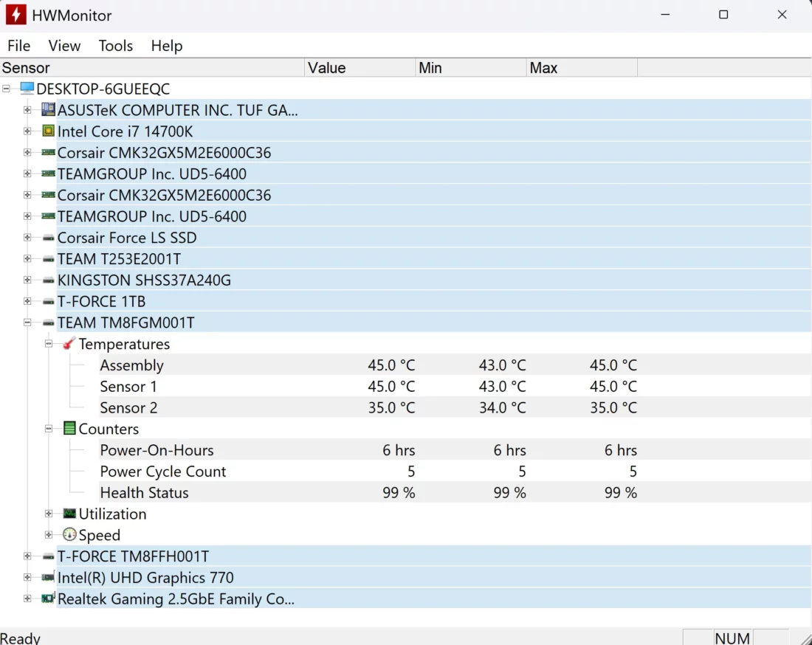
Task: Click the Max column header
Action: coord(582,68)
